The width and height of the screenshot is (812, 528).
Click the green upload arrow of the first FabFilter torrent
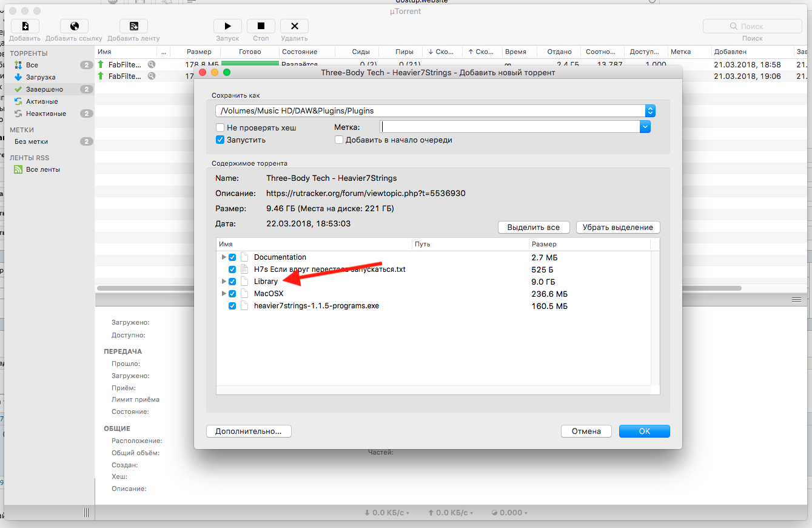(x=101, y=64)
